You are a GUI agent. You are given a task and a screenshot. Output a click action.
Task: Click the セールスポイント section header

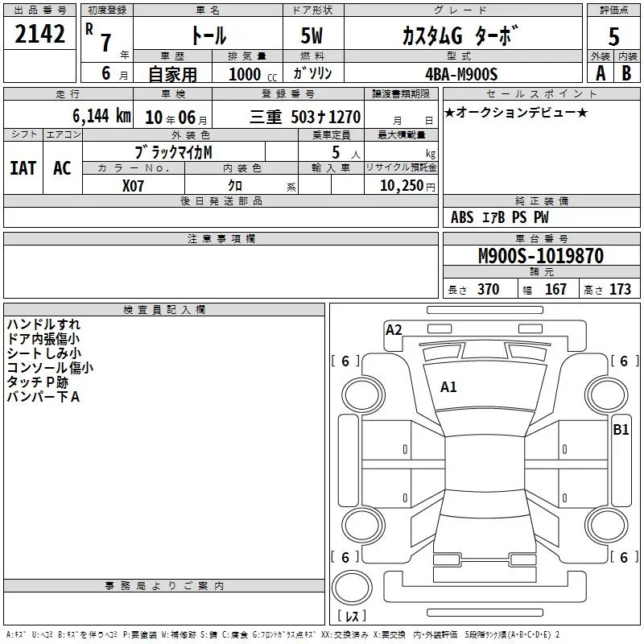point(541,94)
